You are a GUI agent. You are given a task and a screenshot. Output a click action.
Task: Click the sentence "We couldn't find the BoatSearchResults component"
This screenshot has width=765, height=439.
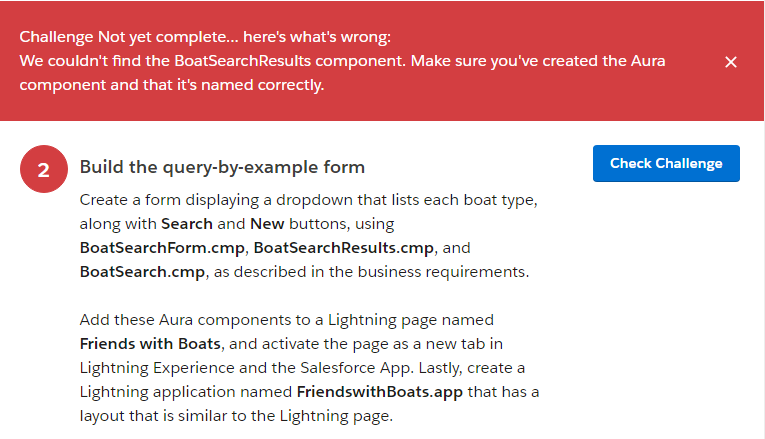point(212,61)
